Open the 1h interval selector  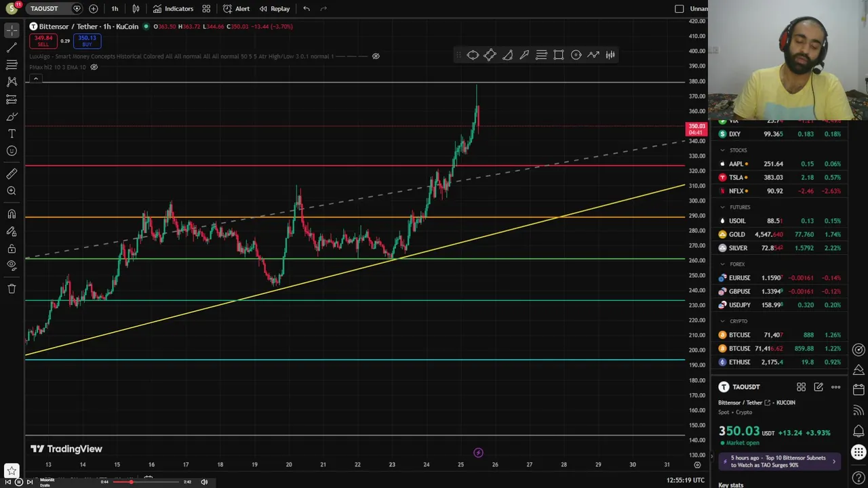(x=115, y=9)
